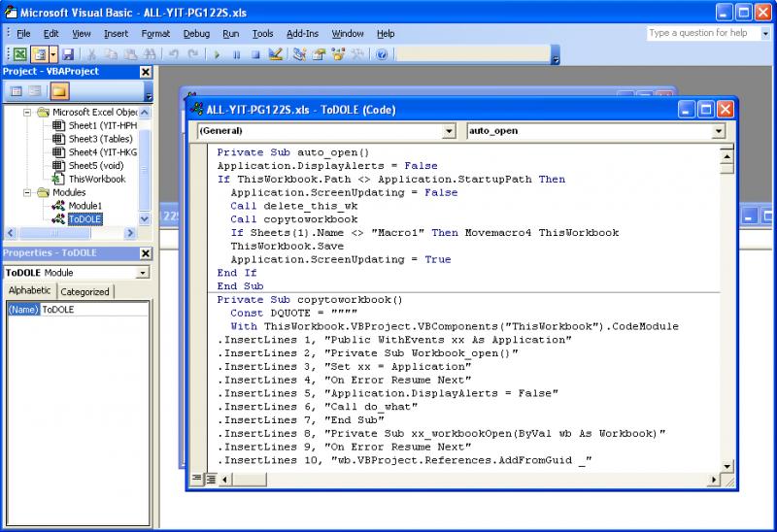Click project tree scroll down arrow
This screenshot has height=532, width=777.
click(x=144, y=218)
